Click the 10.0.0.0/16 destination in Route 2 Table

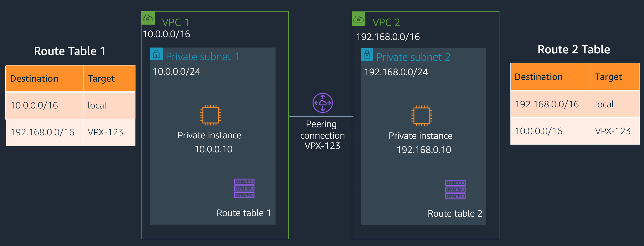click(538, 131)
